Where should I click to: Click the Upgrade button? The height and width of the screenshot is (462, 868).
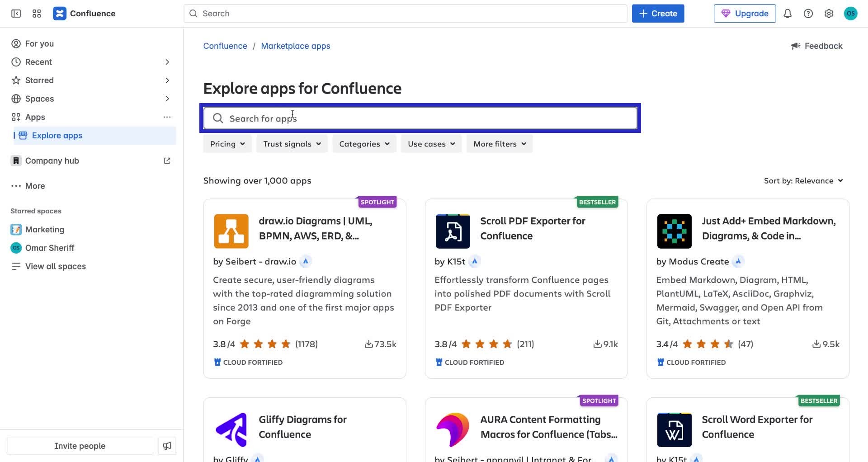pos(745,14)
